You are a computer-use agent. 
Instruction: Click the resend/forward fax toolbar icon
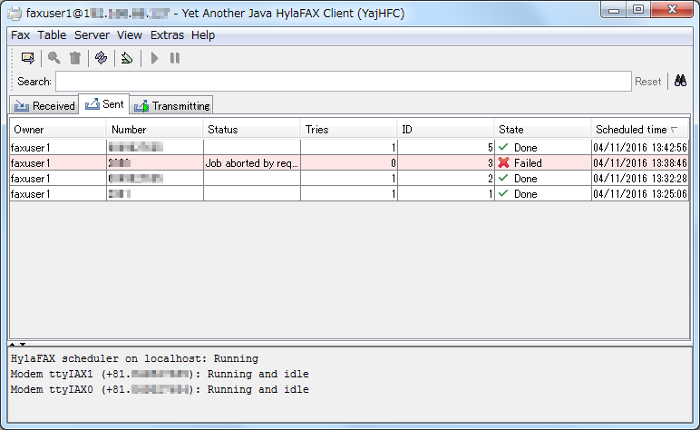[x=127, y=58]
